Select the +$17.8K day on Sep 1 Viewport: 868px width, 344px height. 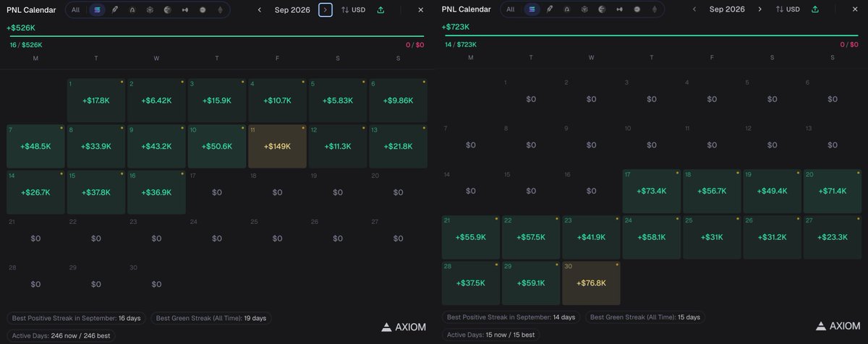[x=96, y=100]
